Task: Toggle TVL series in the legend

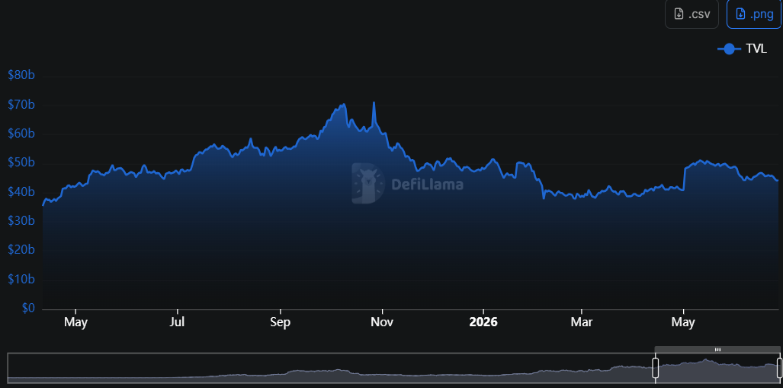Action: (x=742, y=49)
